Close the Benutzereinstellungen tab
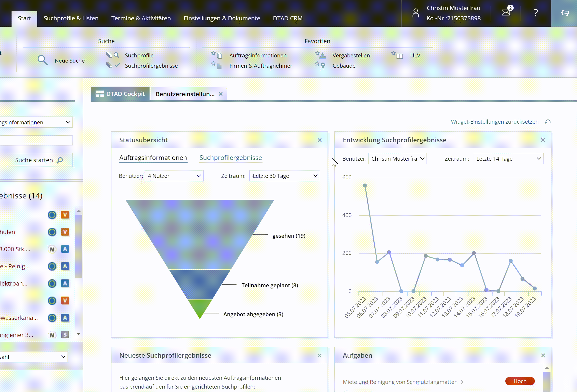This screenshot has height=392, width=577. pyautogui.click(x=220, y=94)
